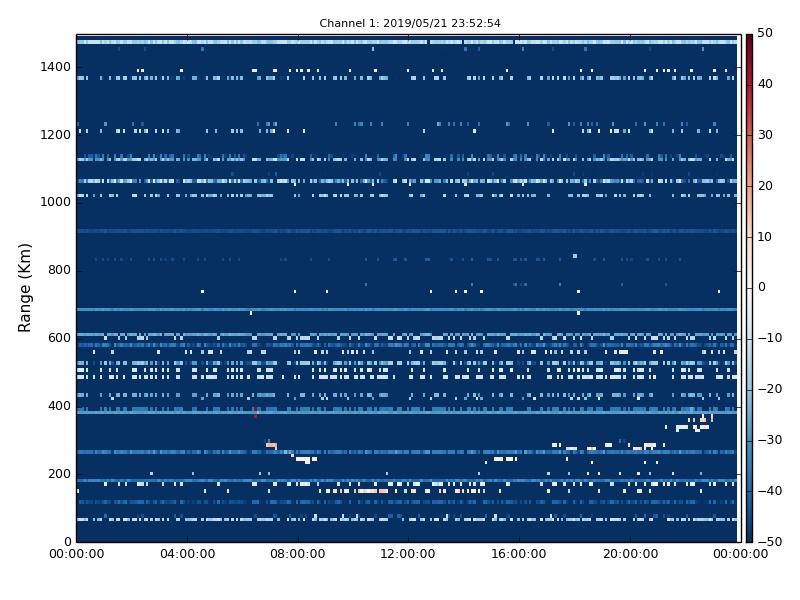Click the colorbar value 10 label
This screenshot has height=600, width=800.
pyautogui.click(x=765, y=237)
